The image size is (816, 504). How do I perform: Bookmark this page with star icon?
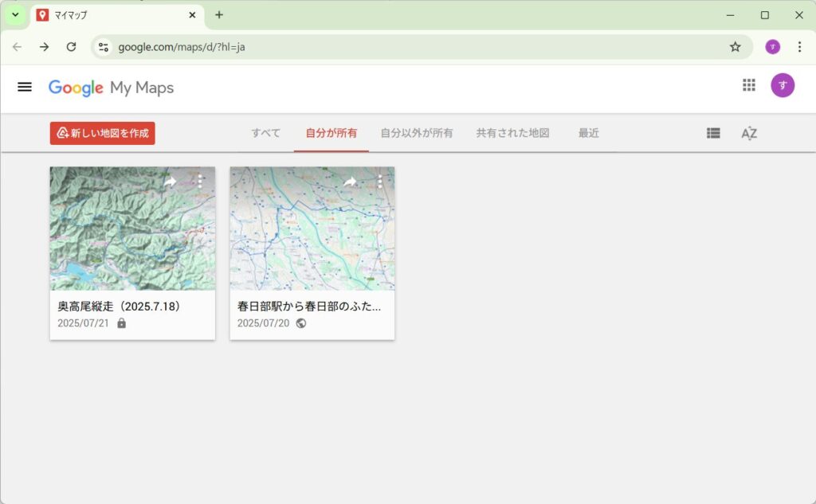click(x=735, y=47)
